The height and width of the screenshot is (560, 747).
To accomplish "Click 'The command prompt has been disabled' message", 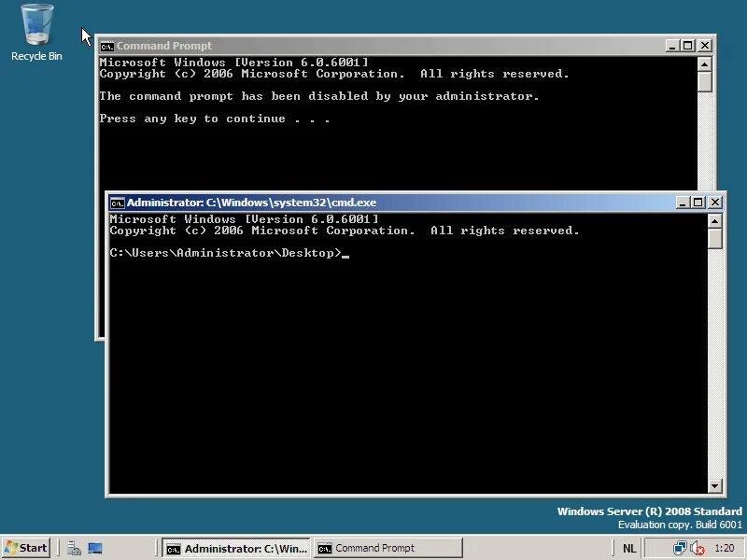I will [x=319, y=96].
